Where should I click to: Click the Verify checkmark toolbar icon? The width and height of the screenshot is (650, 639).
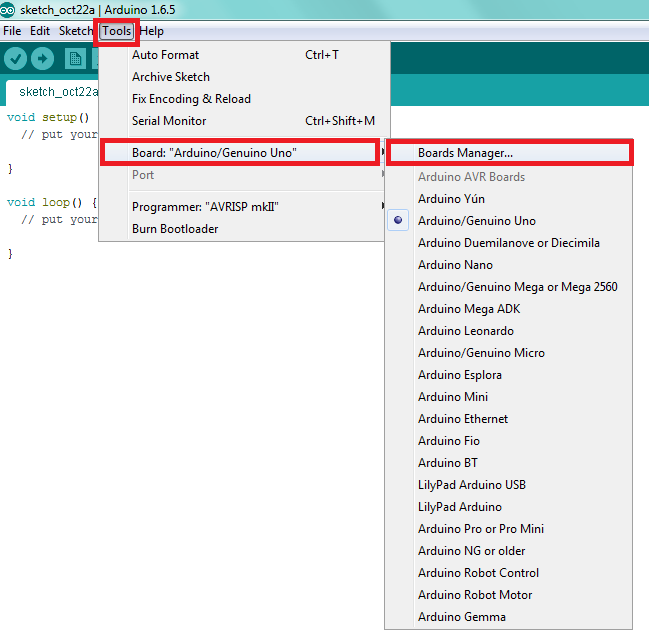15,58
